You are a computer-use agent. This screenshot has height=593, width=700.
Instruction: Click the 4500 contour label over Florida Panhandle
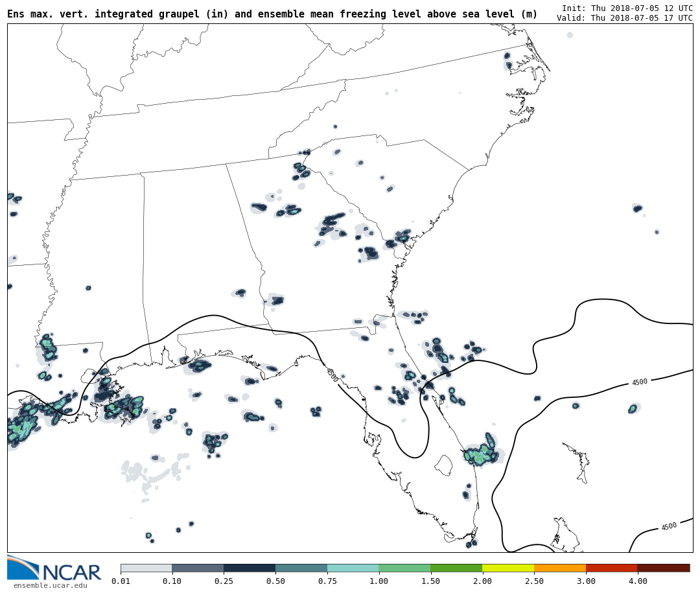pos(332,375)
